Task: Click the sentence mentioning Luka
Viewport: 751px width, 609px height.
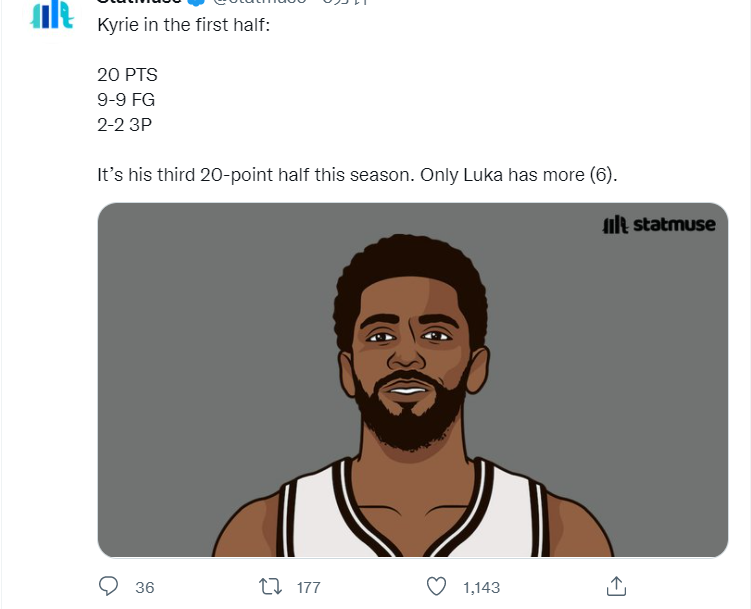Action: [x=357, y=175]
